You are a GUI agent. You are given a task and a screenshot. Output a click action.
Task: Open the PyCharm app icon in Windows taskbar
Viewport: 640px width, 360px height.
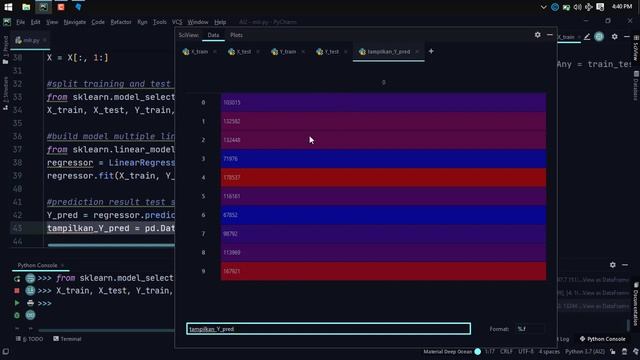pos(43,7)
